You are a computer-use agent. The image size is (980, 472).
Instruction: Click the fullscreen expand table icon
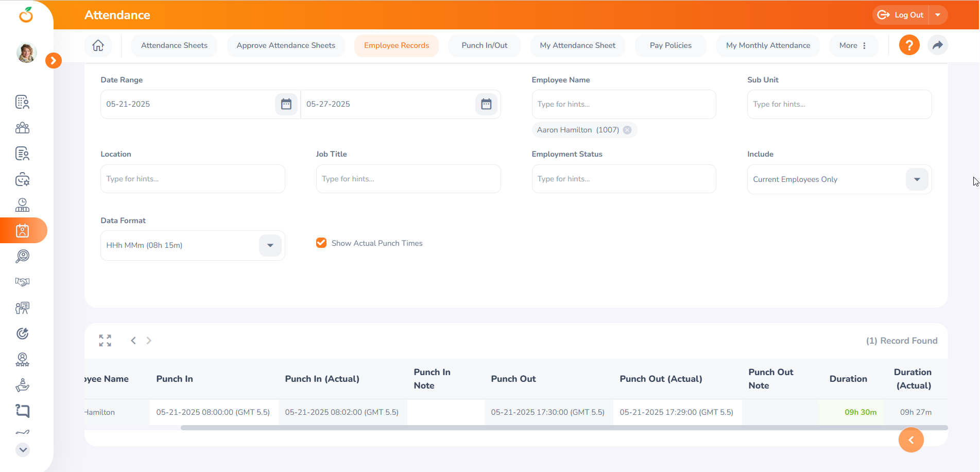pyautogui.click(x=105, y=341)
